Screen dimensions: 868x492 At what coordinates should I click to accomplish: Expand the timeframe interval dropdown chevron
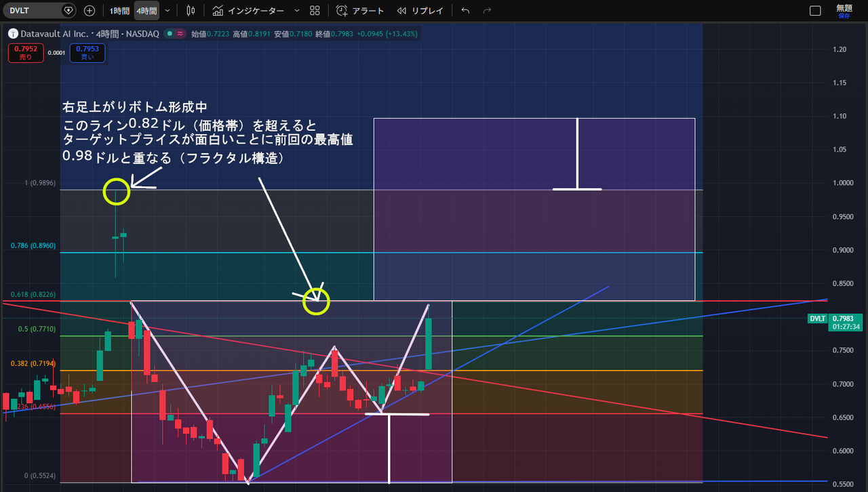tap(167, 10)
